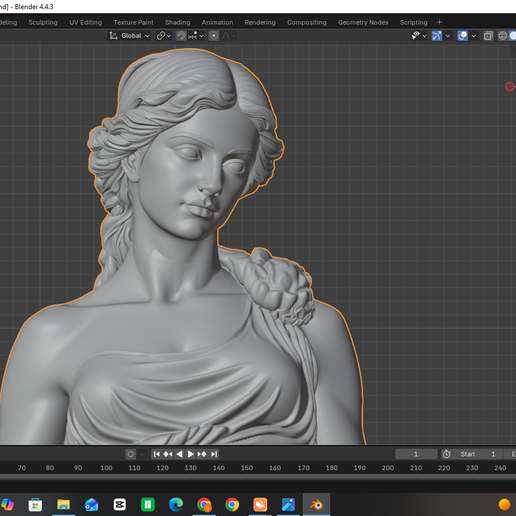Open the UV Editing workspace tab
516x516 pixels.
(x=85, y=22)
